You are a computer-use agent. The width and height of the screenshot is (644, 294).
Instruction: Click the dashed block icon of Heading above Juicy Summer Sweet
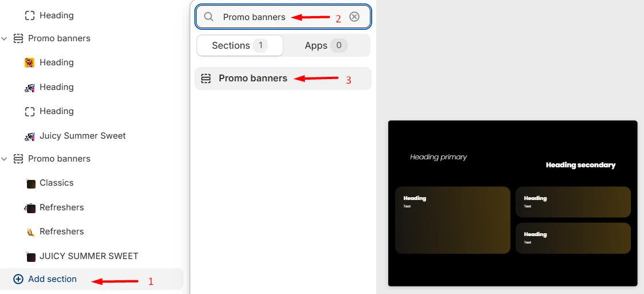(30, 112)
